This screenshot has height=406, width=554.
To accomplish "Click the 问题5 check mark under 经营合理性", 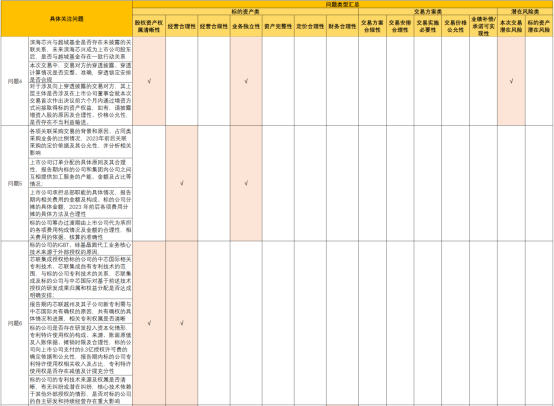I will click(182, 183).
